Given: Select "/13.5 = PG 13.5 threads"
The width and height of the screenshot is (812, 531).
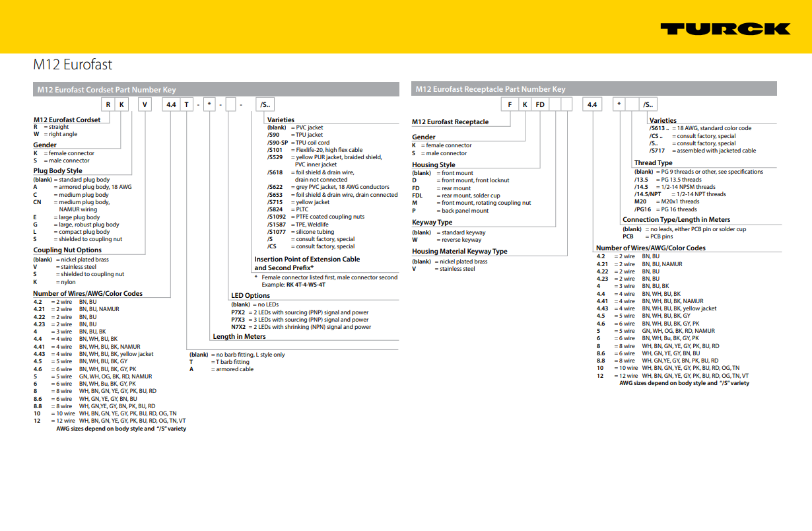Looking at the screenshot, I should (668, 179).
